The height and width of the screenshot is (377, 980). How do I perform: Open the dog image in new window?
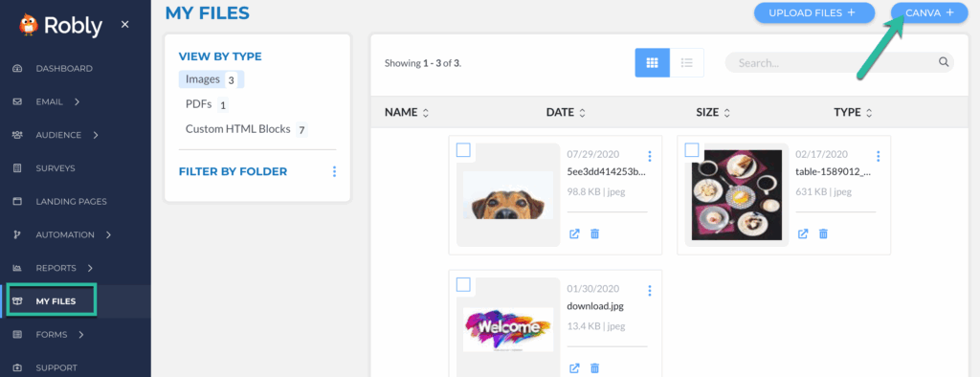click(574, 233)
